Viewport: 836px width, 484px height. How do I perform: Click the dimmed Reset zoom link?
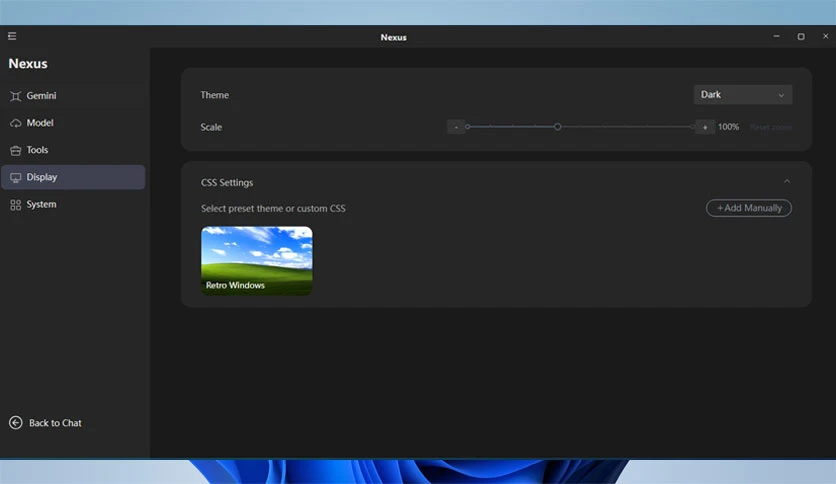(x=771, y=127)
